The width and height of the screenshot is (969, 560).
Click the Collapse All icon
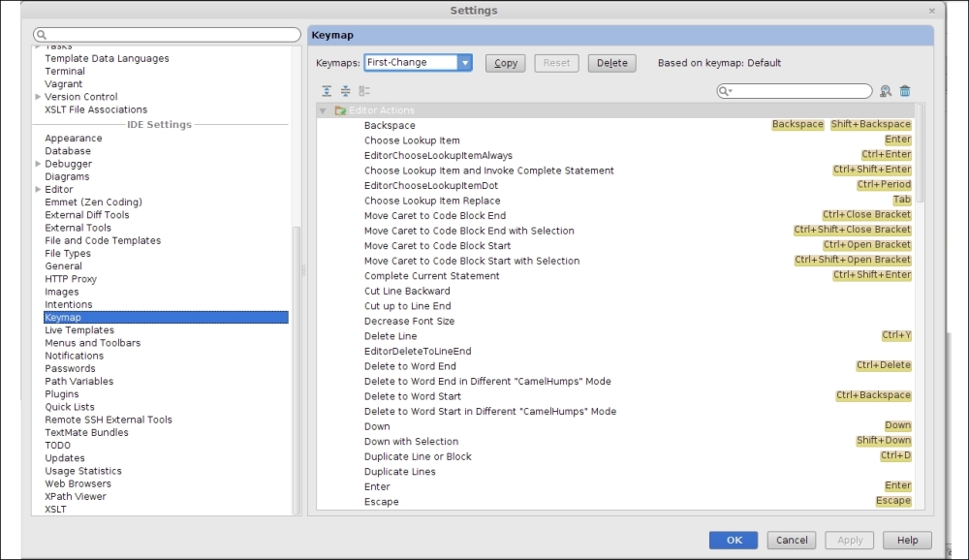346,91
